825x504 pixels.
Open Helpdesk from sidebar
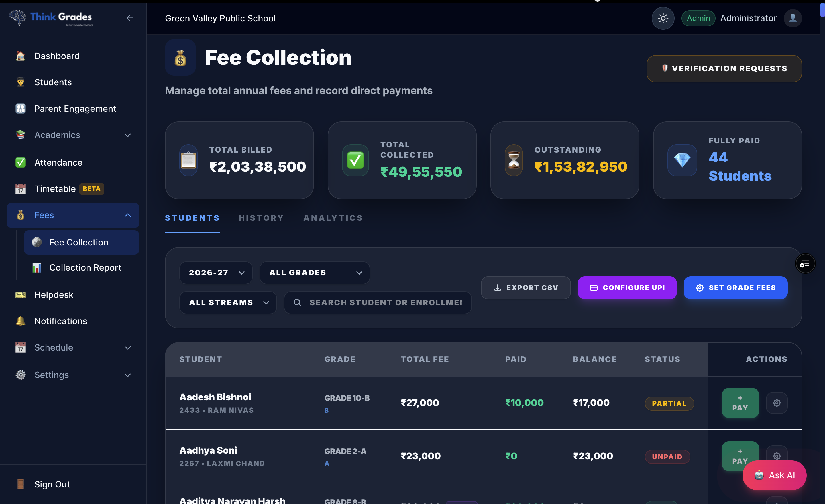point(73,295)
